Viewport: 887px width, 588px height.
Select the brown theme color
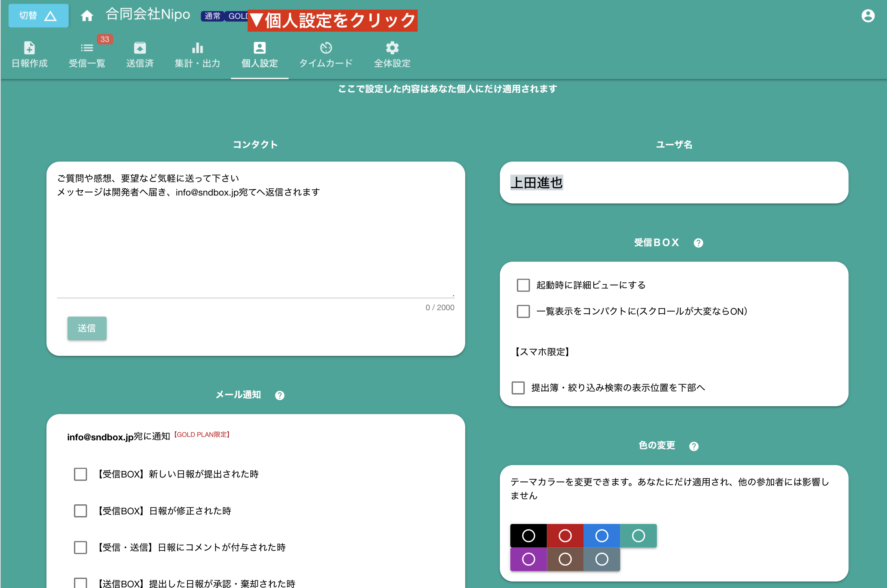[565, 559]
